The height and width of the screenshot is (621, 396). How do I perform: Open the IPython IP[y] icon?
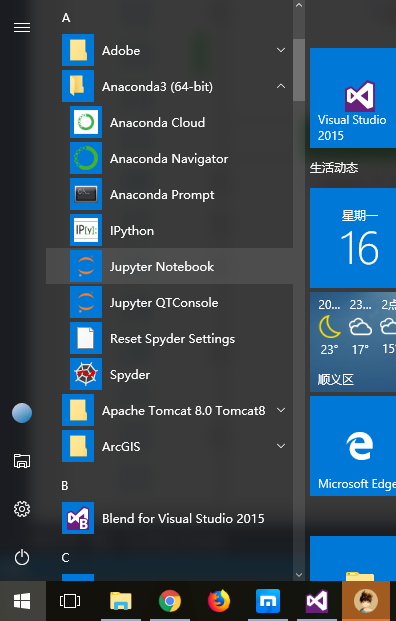coord(86,230)
